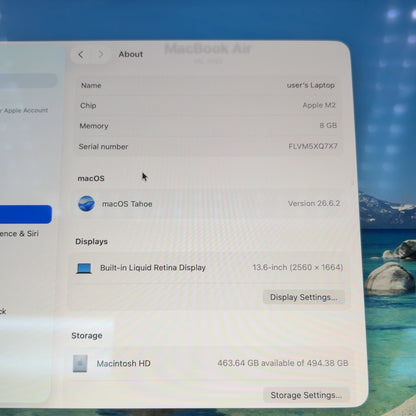Click the forward chevron arrow
Screen dimensions: 416x416
pos(101,54)
